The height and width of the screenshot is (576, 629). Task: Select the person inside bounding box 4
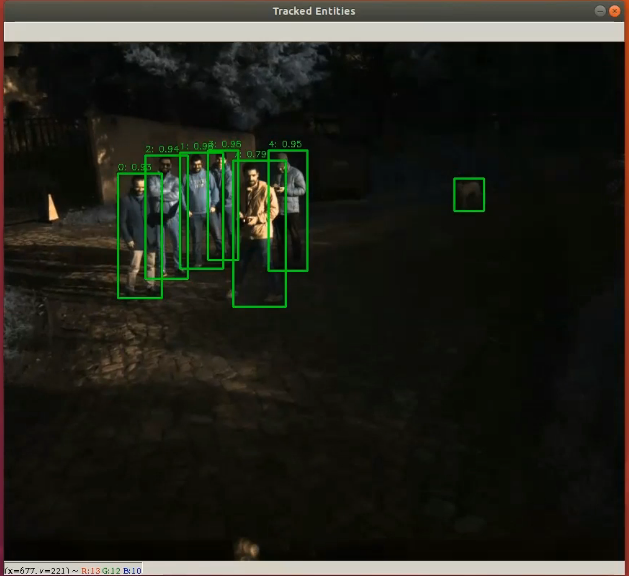coord(288,210)
